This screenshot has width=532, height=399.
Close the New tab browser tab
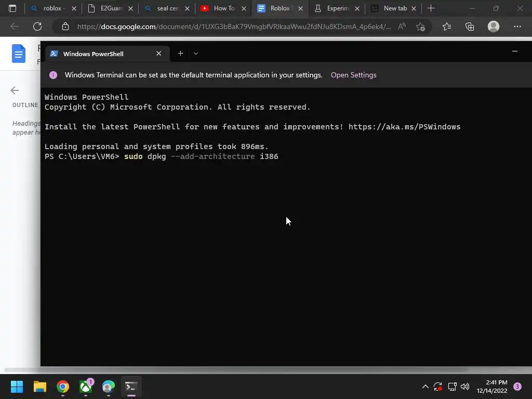[x=414, y=8]
